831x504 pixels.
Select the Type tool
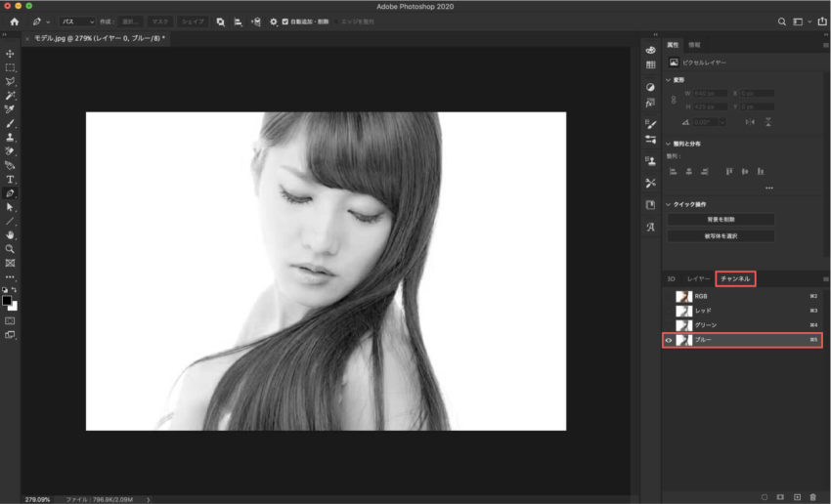[x=10, y=180]
